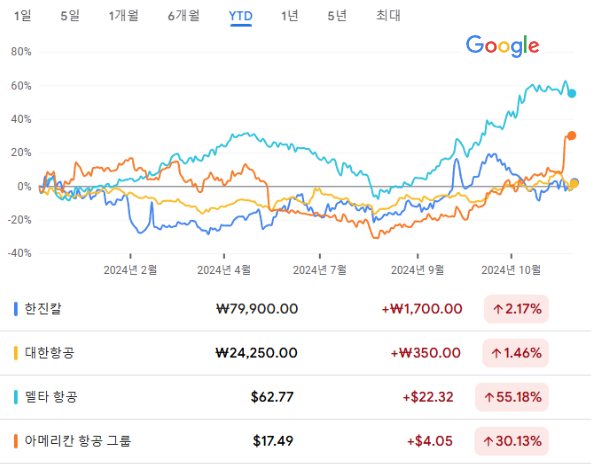Click the +₩350.00 change amount
Viewport: 601px width, 472px height.
click(x=425, y=353)
